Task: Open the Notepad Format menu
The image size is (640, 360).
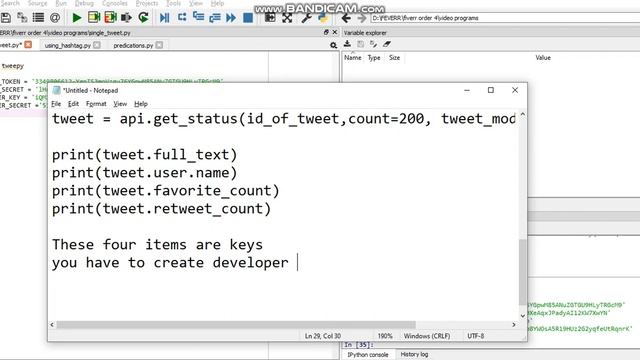Action: [96, 104]
